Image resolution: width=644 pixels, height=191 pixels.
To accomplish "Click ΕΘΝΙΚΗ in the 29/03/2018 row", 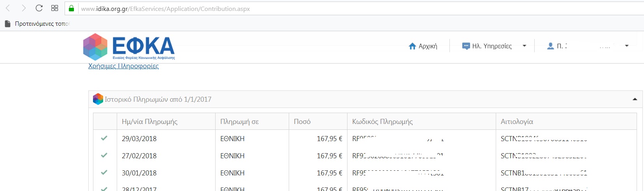I will point(232,139).
